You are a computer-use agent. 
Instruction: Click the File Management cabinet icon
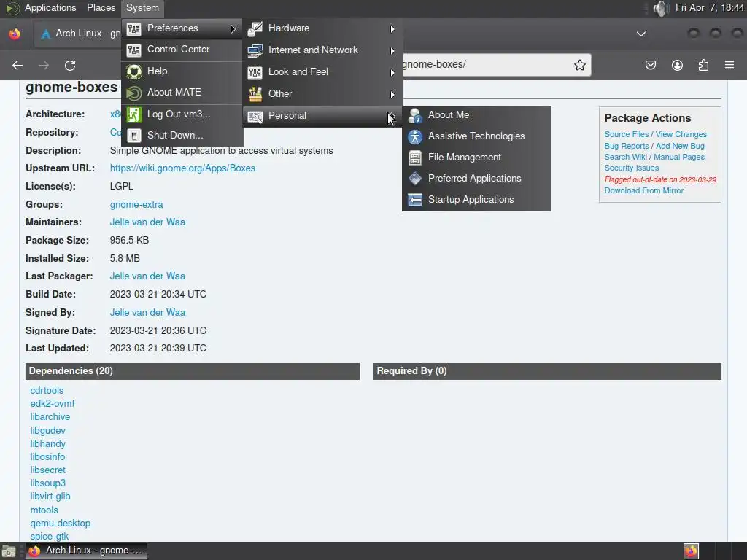pyautogui.click(x=415, y=157)
